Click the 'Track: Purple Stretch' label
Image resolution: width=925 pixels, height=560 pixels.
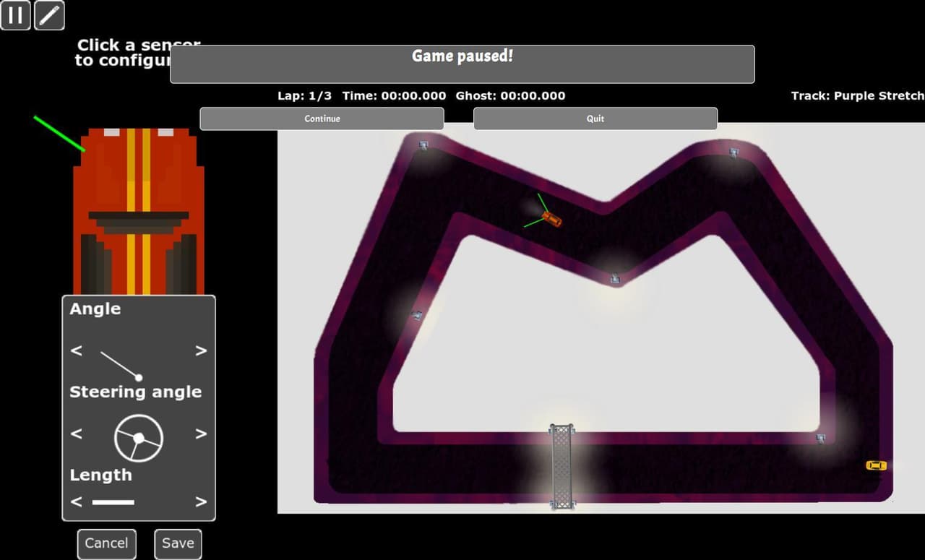[858, 95]
